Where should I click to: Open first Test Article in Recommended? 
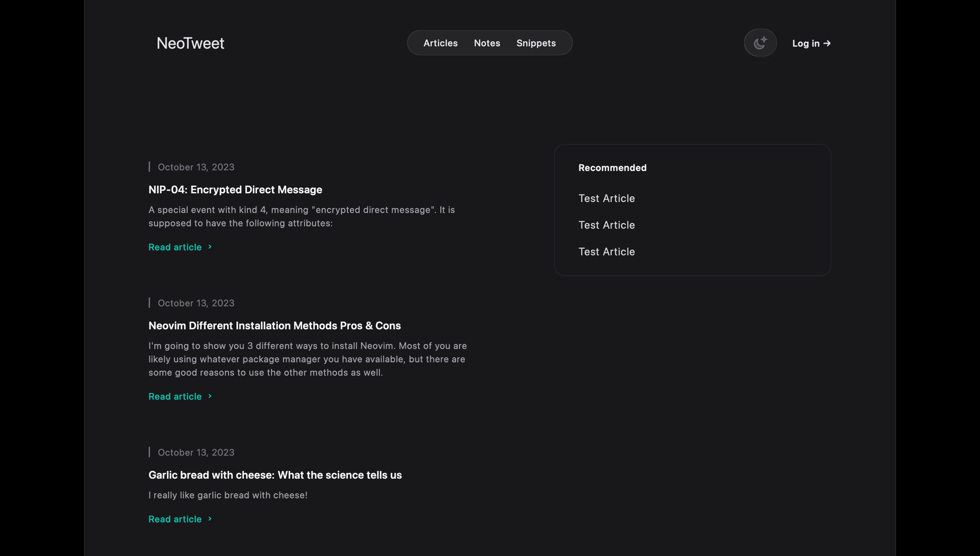click(606, 199)
